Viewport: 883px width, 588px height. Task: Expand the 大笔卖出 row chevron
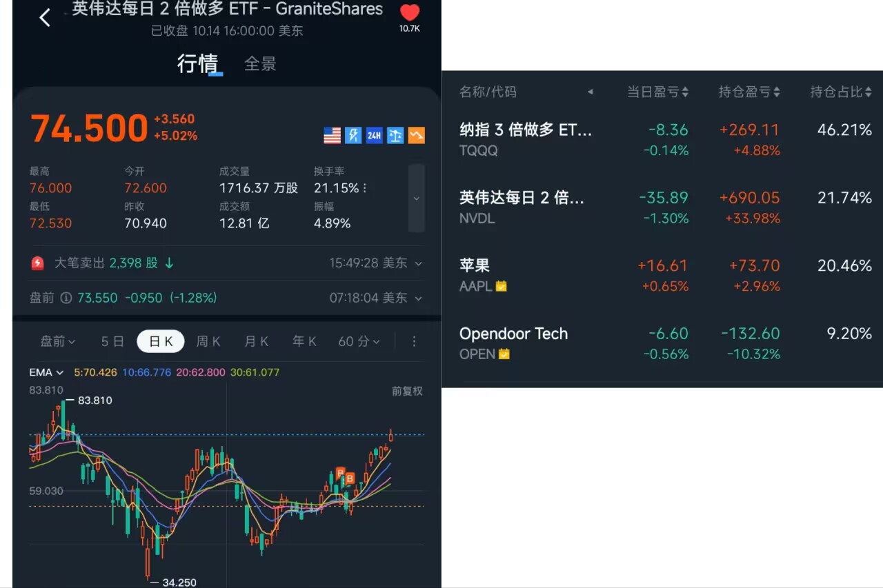click(418, 263)
